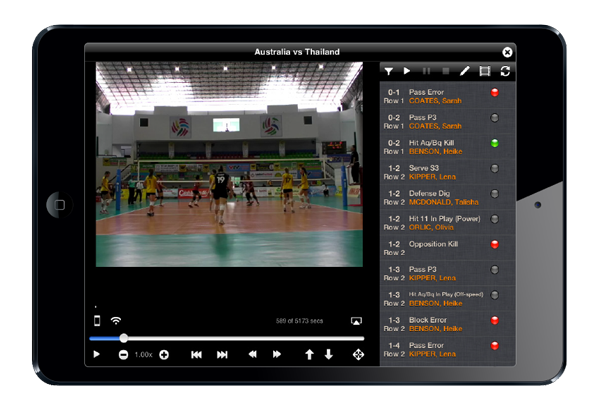Viewport: 600px width, 409px height.
Task: Open the film frame clip tool
Action: [485, 71]
